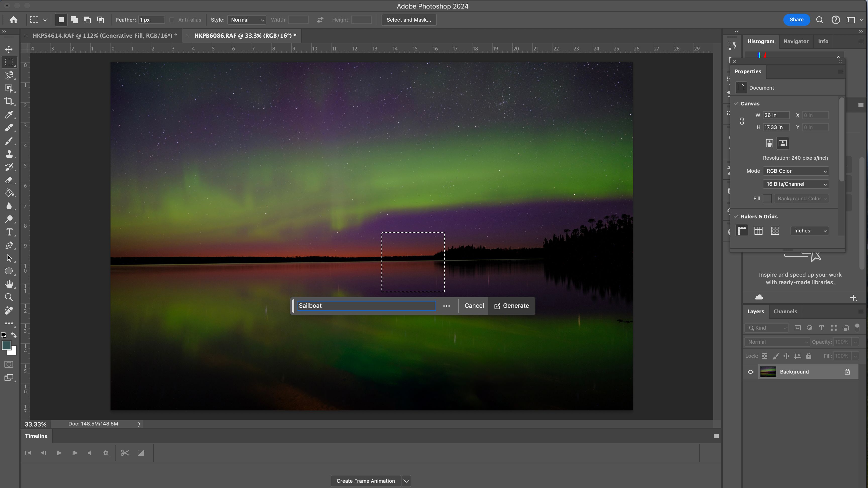The height and width of the screenshot is (488, 868).
Task: Select the Clone Stamp tool
Action: coord(9,154)
